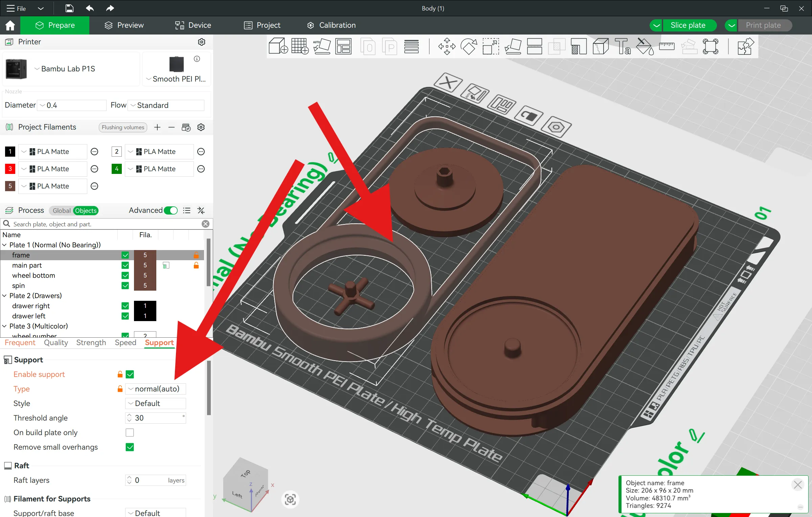Open the Text tool
This screenshot has width=812, height=517.
623,46
